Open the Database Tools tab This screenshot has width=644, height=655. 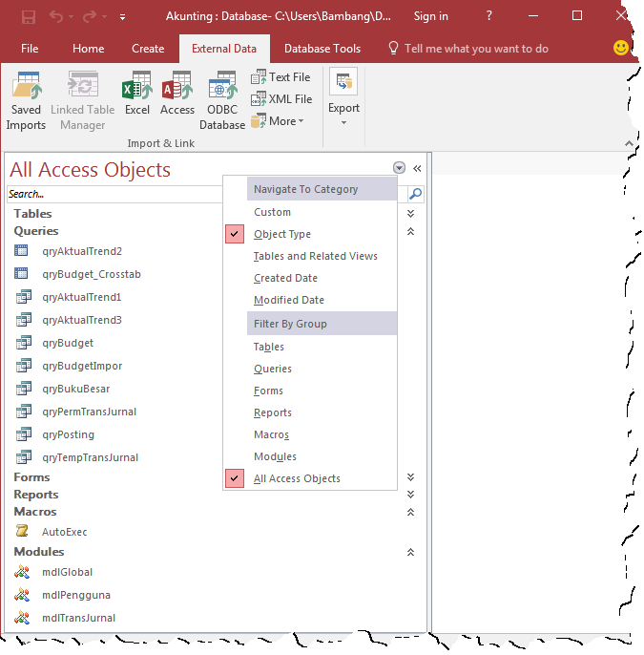pos(322,49)
